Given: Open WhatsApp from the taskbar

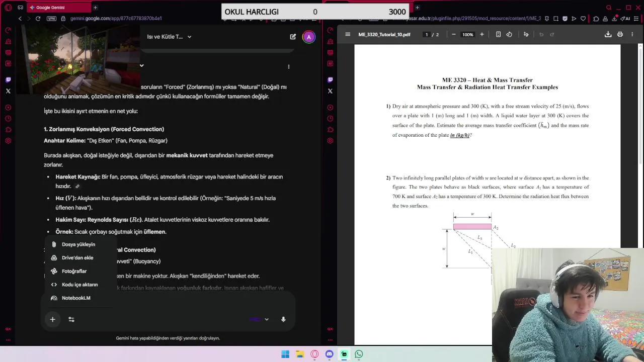Looking at the screenshot, I should click(359, 354).
